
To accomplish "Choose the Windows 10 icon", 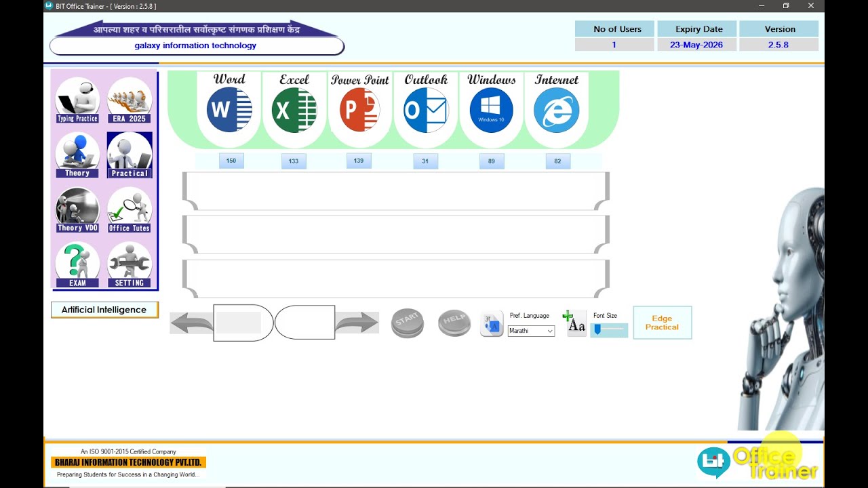I will pyautogui.click(x=491, y=110).
